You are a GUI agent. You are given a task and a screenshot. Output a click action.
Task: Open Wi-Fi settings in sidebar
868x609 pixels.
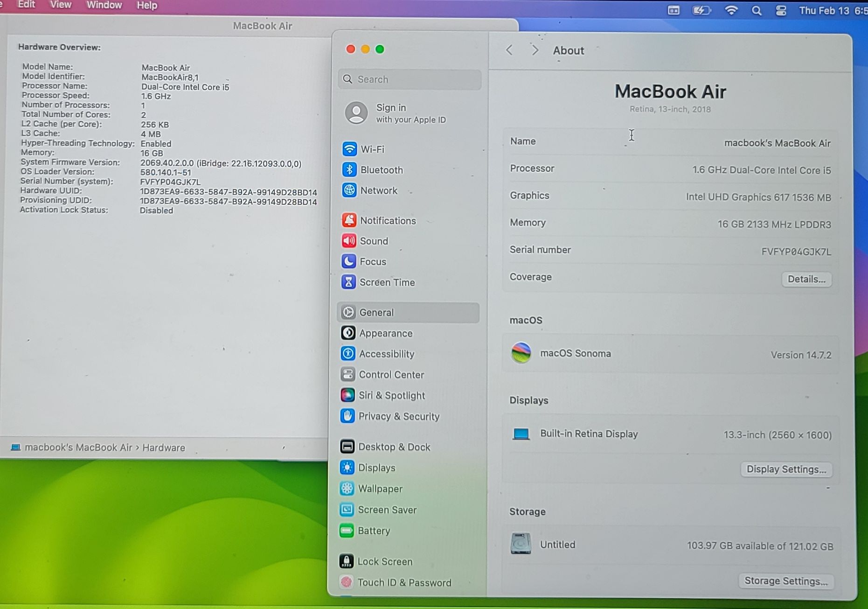click(x=372, y=149)
